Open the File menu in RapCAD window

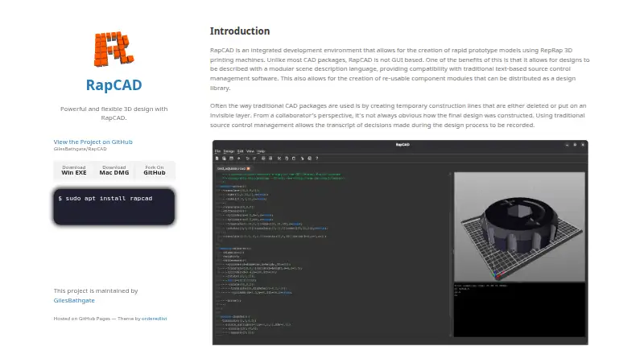(217, 151)
